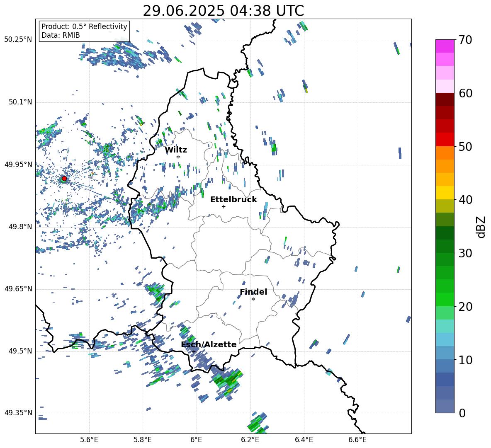
Task: Pick the light blue colorbar swatch
Action: point(445,339)
